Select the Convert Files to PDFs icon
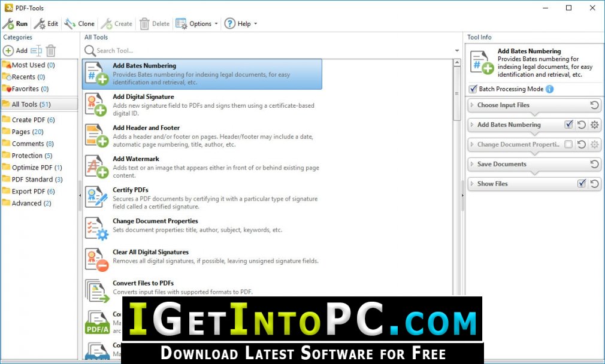605x364 pixels. coord(96,291)
